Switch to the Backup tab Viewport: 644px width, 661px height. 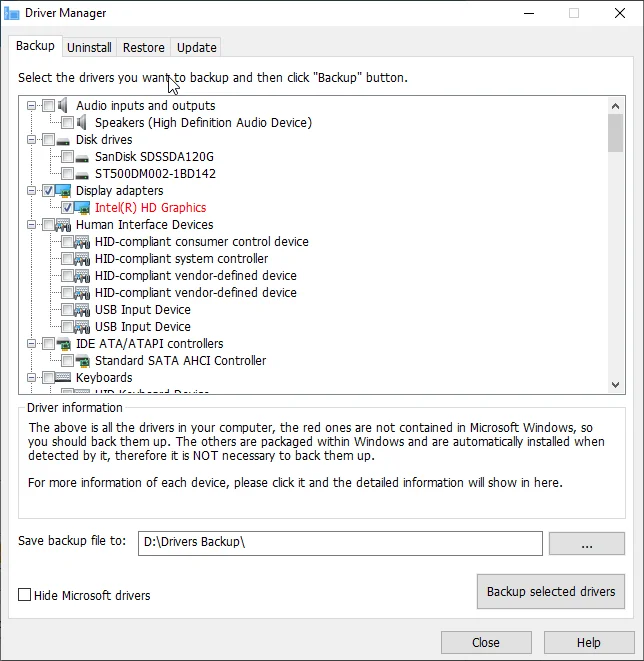(x=35, y=46)
